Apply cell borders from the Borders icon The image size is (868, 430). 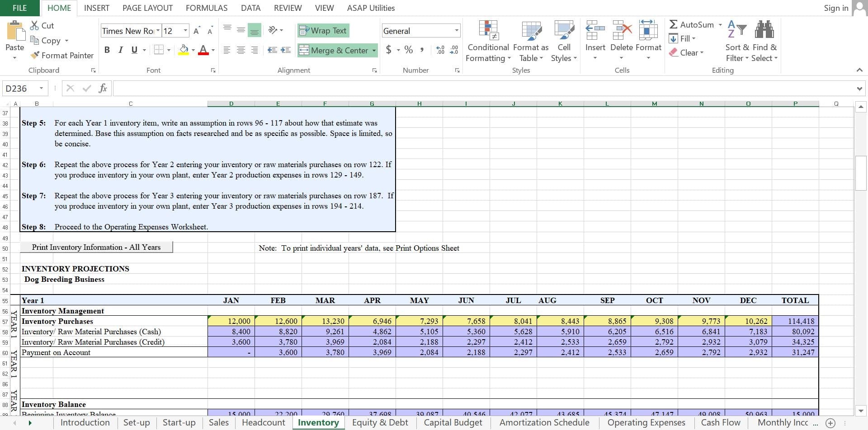[x=159, y=50]
